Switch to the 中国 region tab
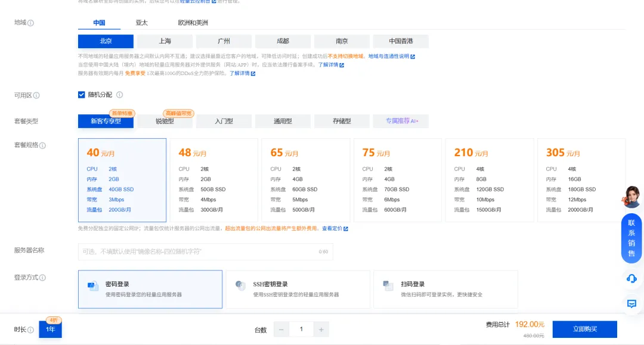Image resolution: width=644 pixels, height=345 pixels. [x=99, y=23]
